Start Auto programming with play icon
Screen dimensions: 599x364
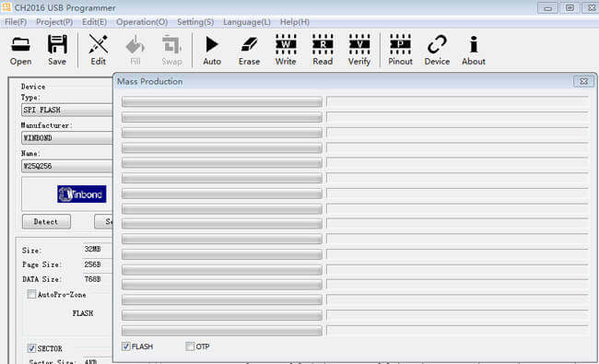(x=212, y=50)
